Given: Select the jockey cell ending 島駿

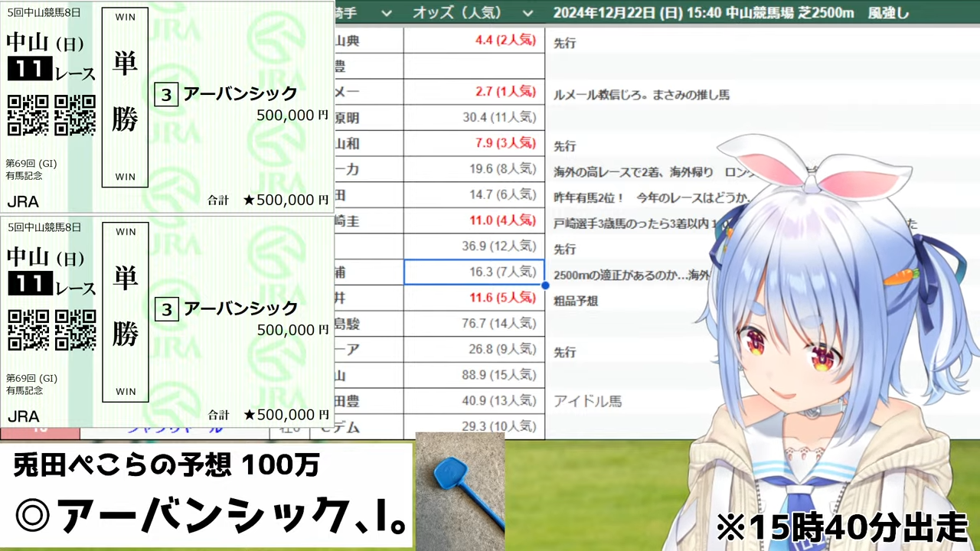Looking at the screenshot, I should pyautogui.click(x=369, y=324).
